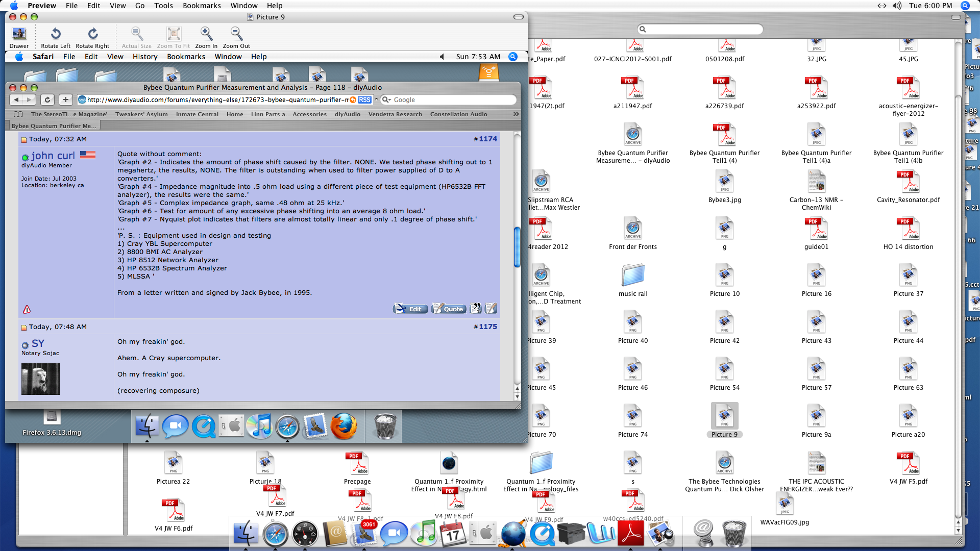This screenshot has height=551, width=980.
Task: Click the 'Picture 74' file name
Action: coord(633,435)
